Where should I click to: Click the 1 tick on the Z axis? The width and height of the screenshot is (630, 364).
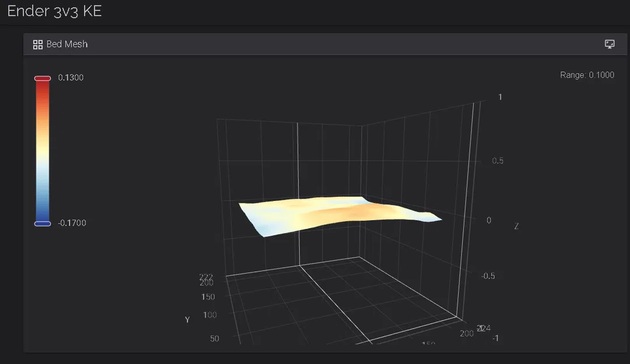click(499, 97)
